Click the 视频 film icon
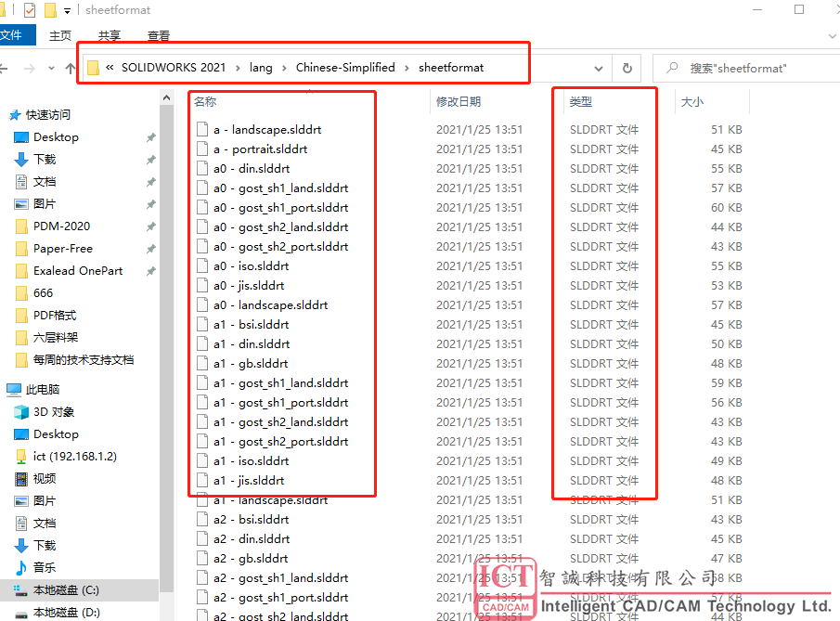The image size is (840, 621). [x=21, y=478]
